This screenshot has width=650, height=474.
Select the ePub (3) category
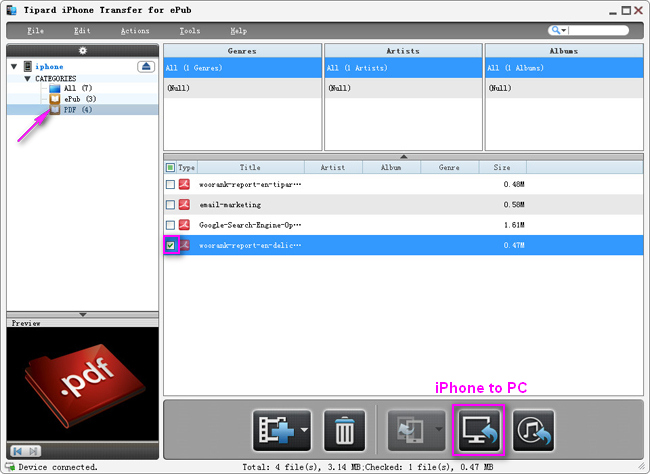(x=80, y=99)
